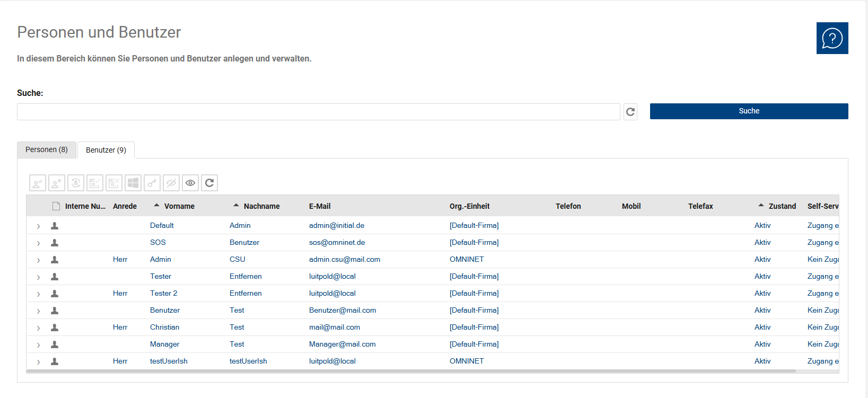Click the person icon in Default Admin row
Viewport: 868px width, 398px height.
[x=55, y=226]
